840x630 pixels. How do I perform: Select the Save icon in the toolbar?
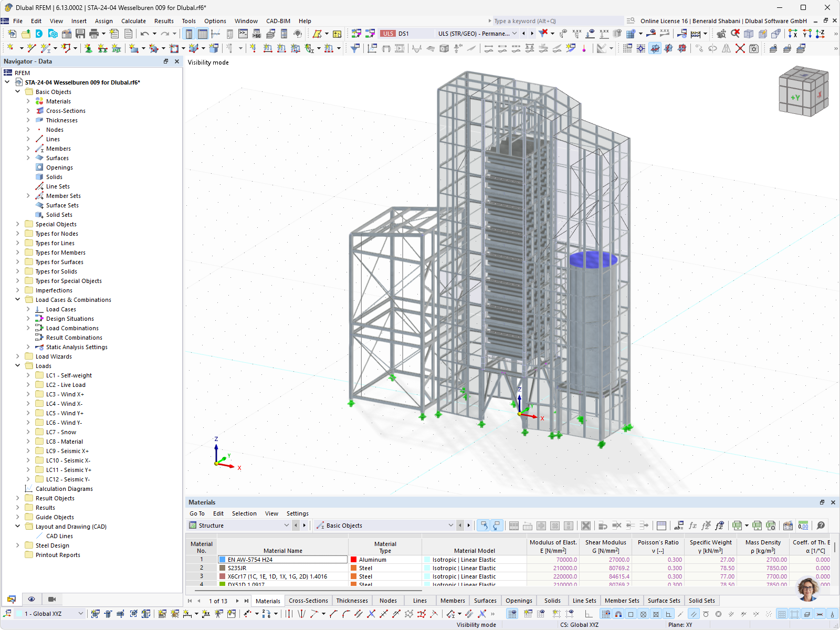[x=80, y=33]
